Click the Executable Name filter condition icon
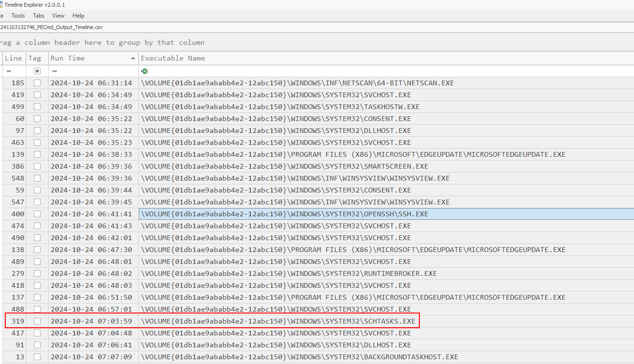The image size is (634, 364). [x=145, y=71]
